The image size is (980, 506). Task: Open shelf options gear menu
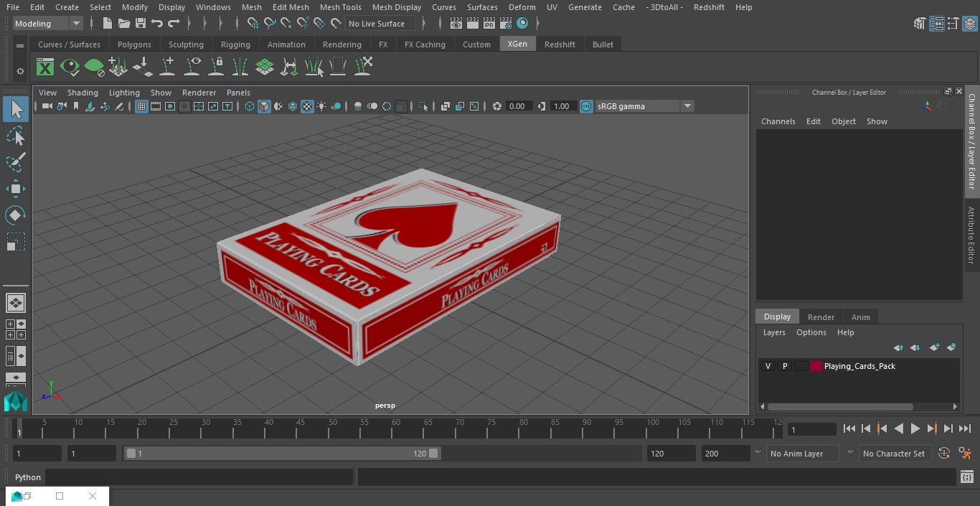[x=20, y=71]
